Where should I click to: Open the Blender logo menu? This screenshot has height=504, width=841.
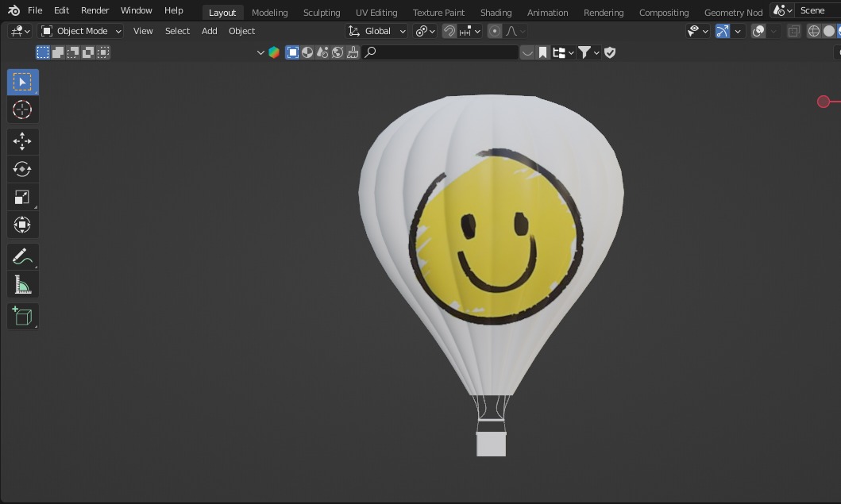14,10
